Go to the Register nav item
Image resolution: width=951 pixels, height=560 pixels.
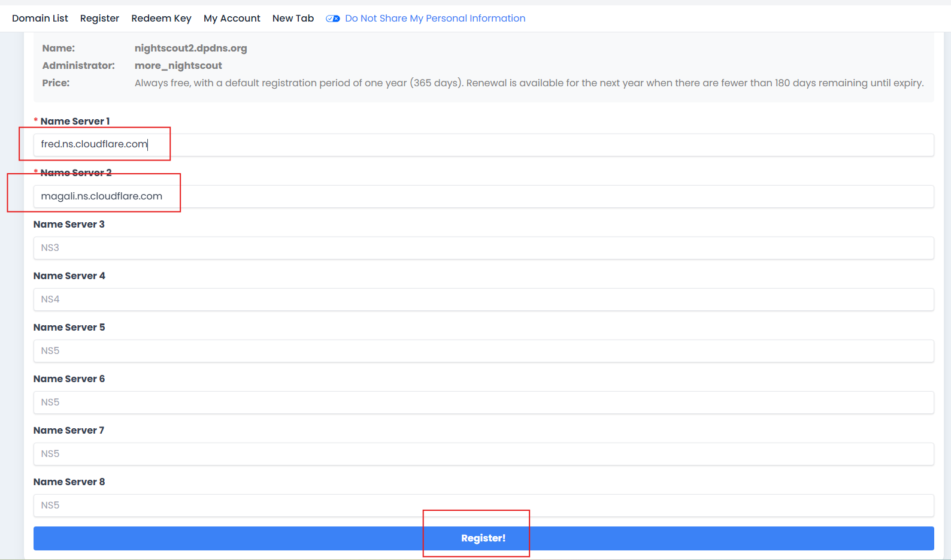point(99,19)
